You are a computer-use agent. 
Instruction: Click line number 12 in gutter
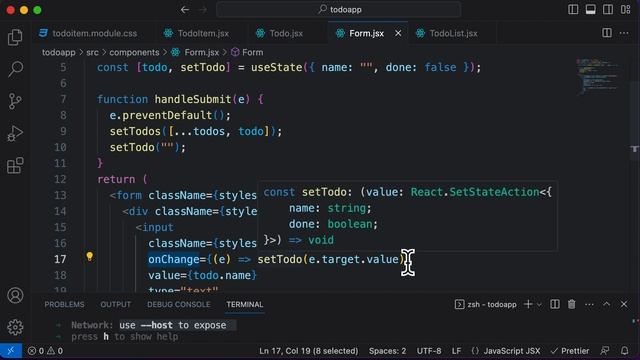click(x=60, y=179)
